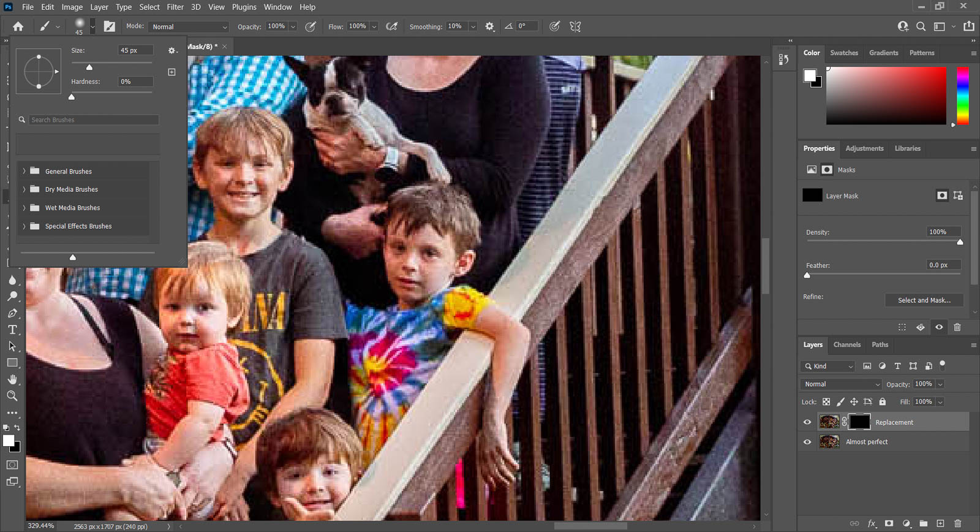This screenshot has height=532, width=980.
Task: Click the Select and Mask button
Action: click(x=924, y=300)
